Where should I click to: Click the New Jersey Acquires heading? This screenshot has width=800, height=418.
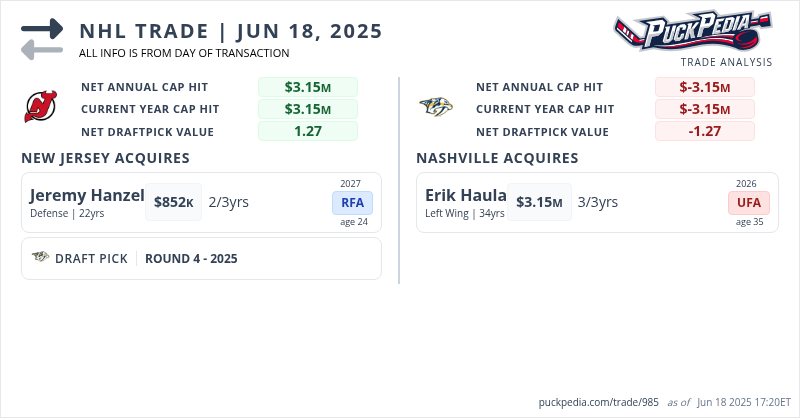click(x=106, y=158)
